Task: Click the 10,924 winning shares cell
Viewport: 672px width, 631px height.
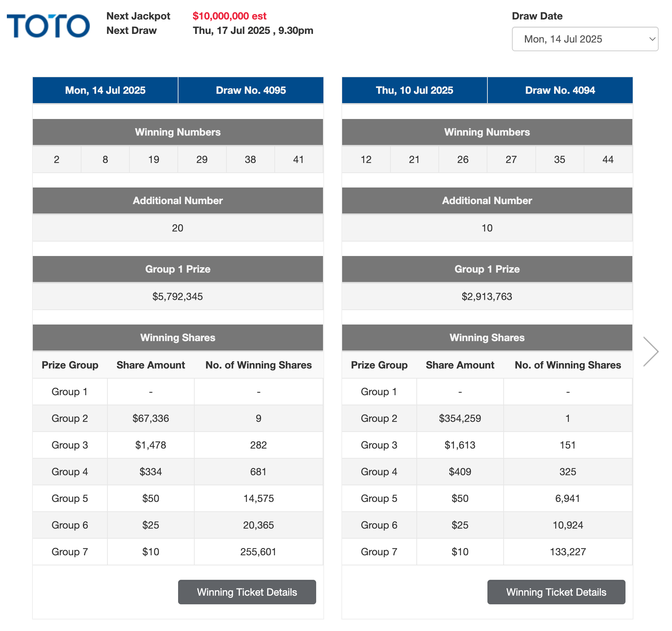Action: [x=567, y=525]
